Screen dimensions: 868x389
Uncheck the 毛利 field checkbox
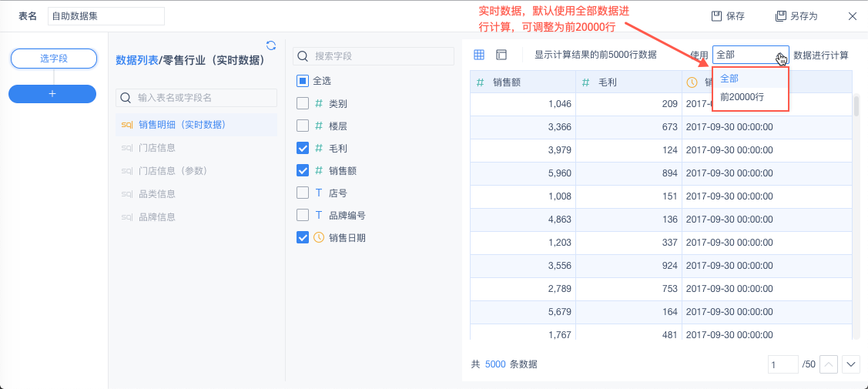[x=303, y=148]
